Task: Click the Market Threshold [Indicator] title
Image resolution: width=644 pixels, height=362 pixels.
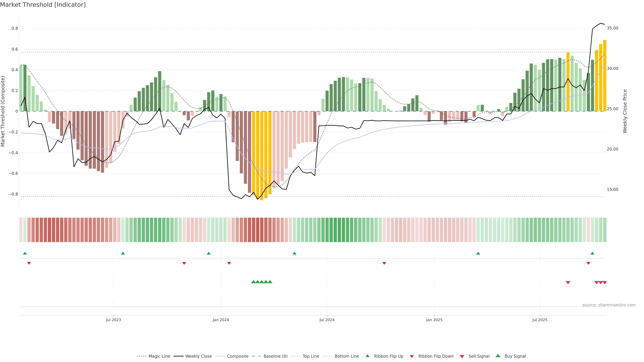Action: [x=43, y=5]
